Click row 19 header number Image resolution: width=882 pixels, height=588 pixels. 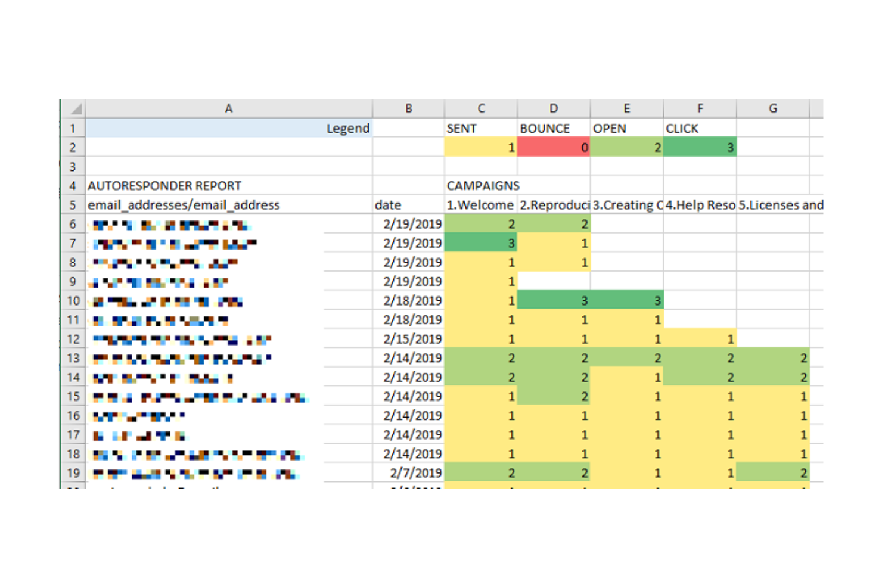click(73, 473)
